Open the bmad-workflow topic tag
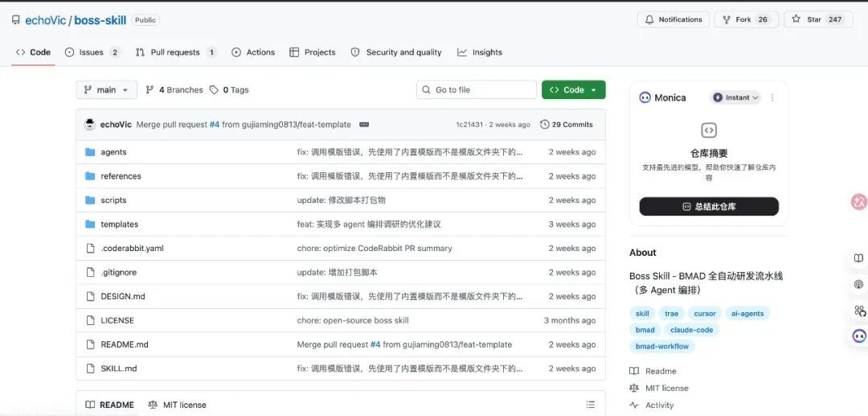The height and width of the screenshot is (416, 868). (662, 346)
